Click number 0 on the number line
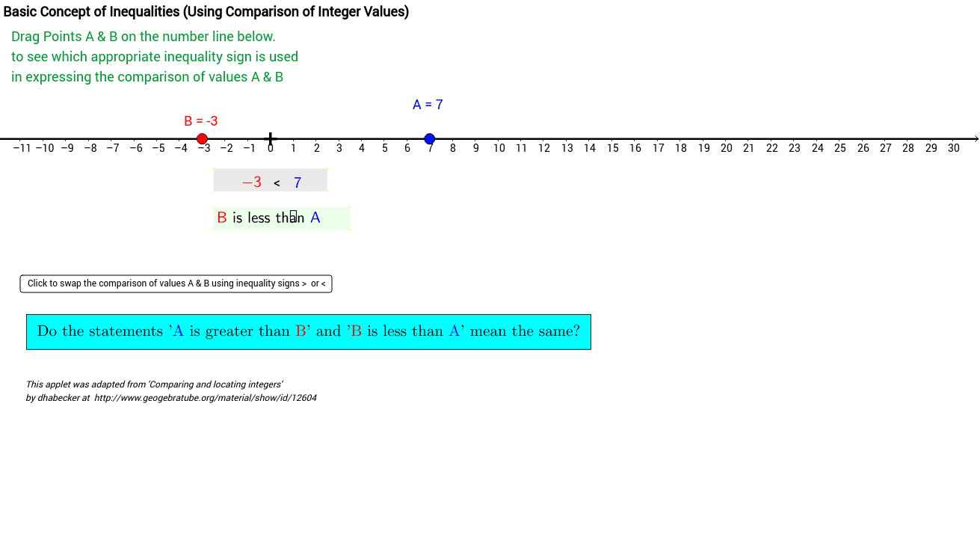Viewport: 980px width, 546px height. 271,148
